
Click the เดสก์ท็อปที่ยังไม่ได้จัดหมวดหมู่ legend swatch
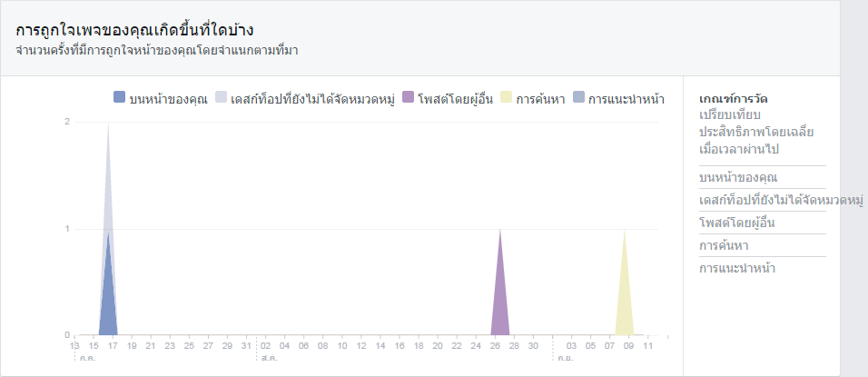221,97
